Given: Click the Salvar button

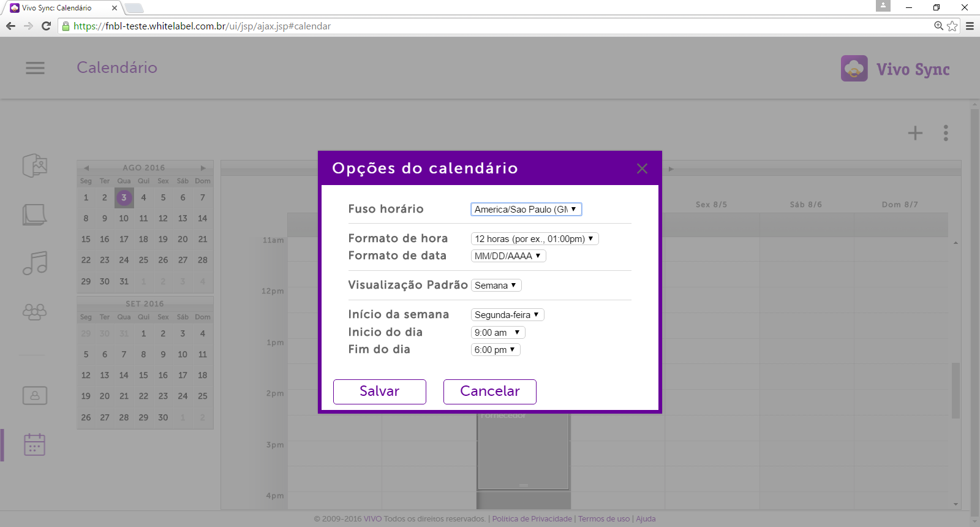Looking at the screenshot, I should [x=380, y=392].
